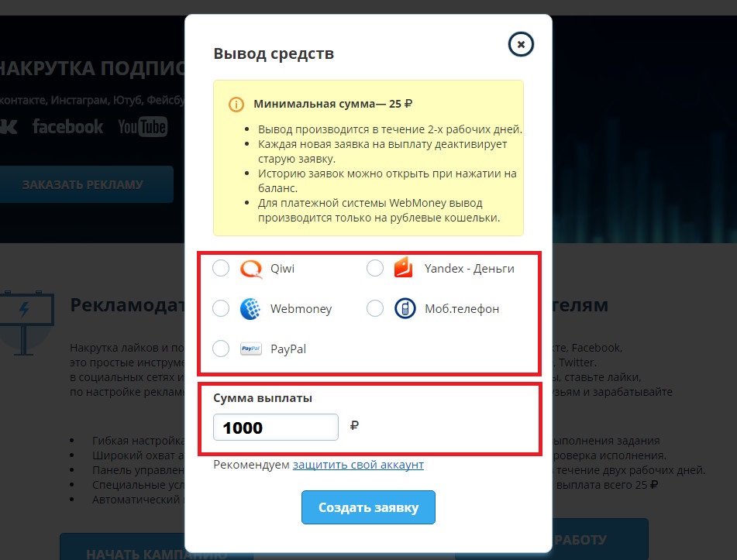This screenshot has width=737, height=560.
Task: Close the Вывод средств dialog
Action: tap(521, 44)
